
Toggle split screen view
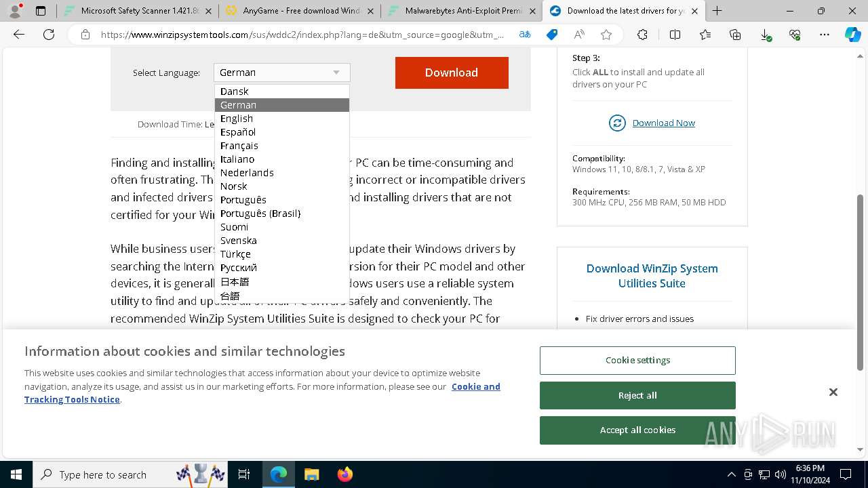(675, 35)
